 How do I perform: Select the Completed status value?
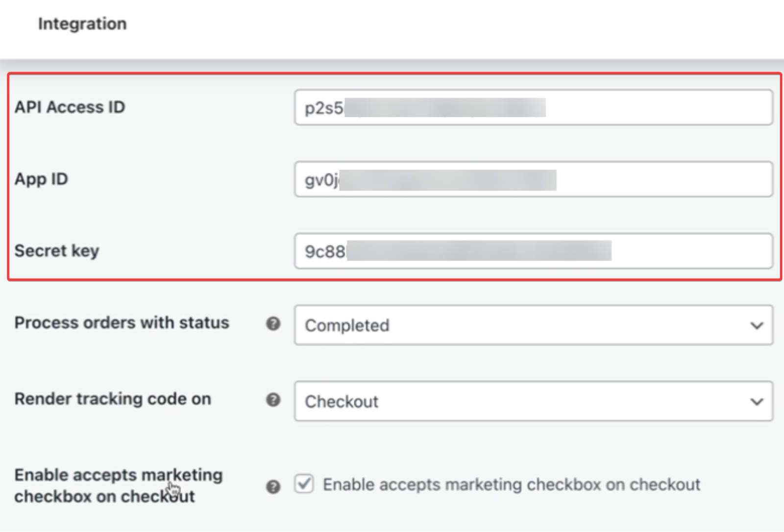click(347, 325)
